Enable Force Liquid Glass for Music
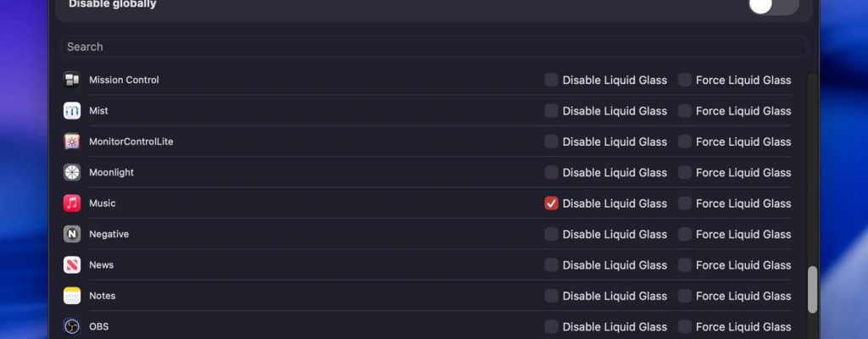This screenshot has width=868, height=339. tap(685, 203)
